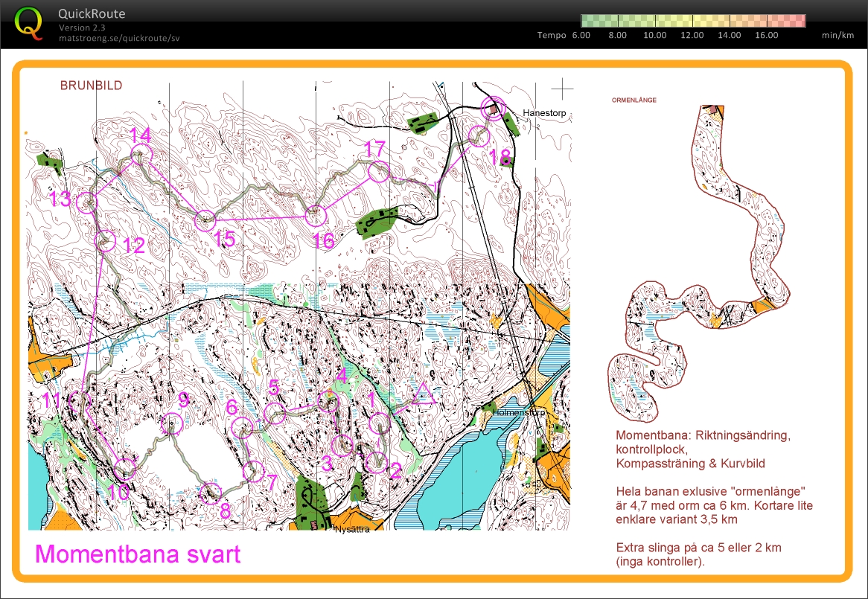868x599 pixels.
Task: Click control circle 1
Action: click(x=379, y=423)
